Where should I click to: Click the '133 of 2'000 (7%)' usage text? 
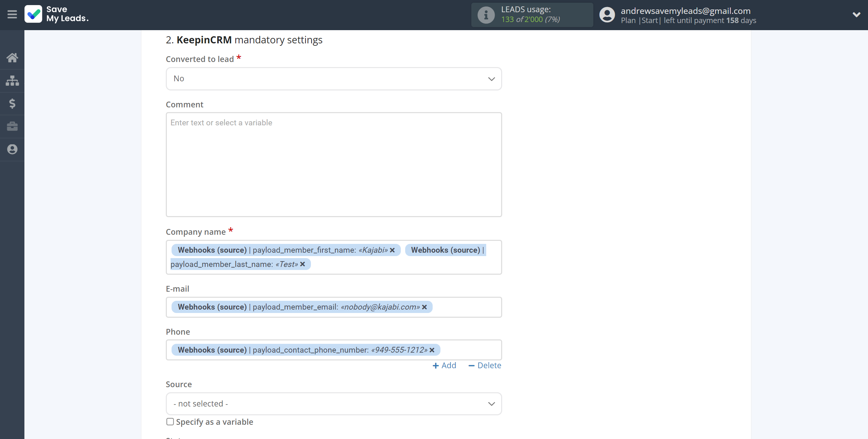(x=530, y=20)
